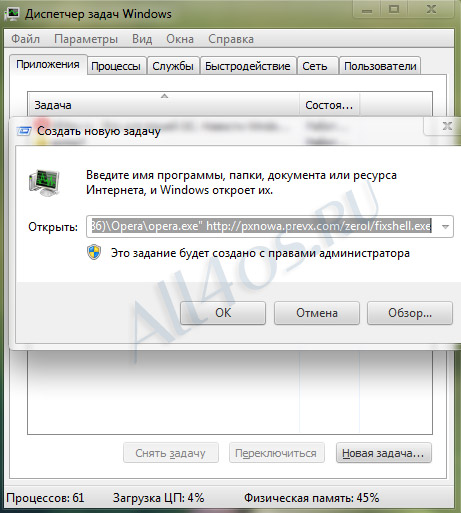Switch to the "Быстродействие" tab

pos(248,66)
